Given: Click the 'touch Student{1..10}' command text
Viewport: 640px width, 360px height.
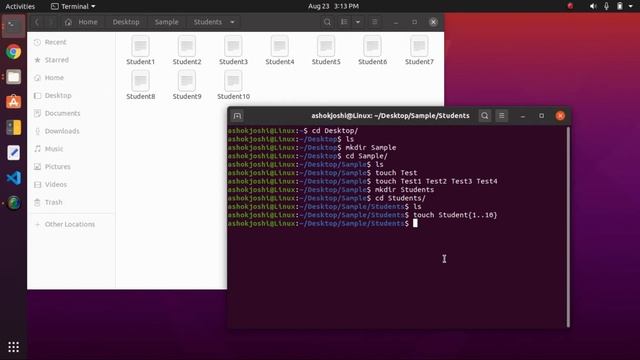Looking at the screenshot, I should (455, 215).
